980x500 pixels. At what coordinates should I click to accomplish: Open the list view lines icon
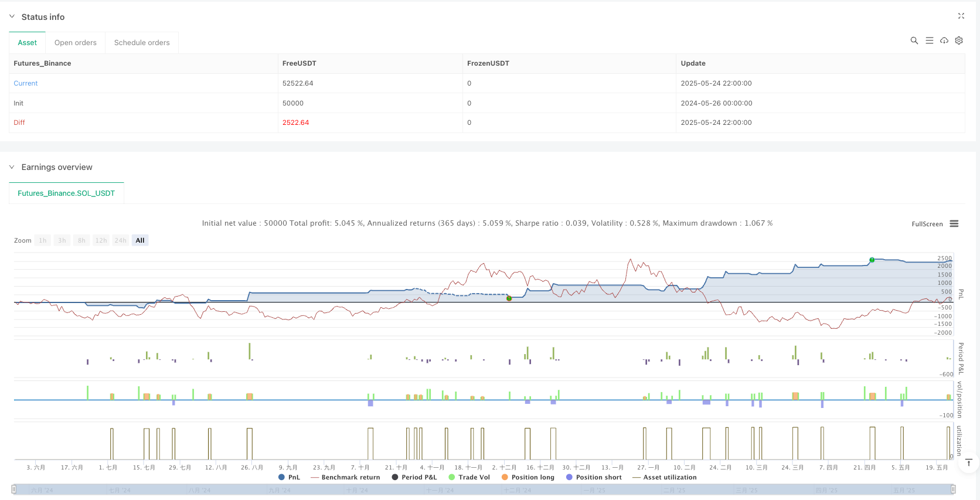pyautogui.click(x=929, y=40)
